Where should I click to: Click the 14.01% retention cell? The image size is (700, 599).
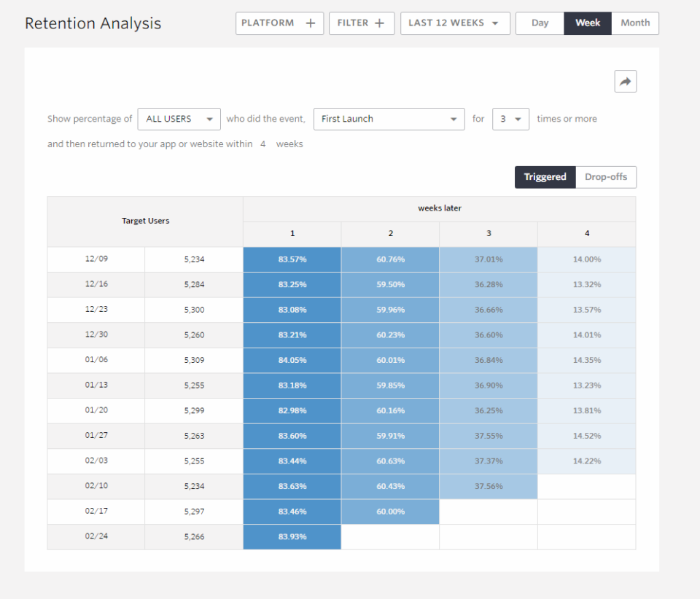(x=586, y=335)
